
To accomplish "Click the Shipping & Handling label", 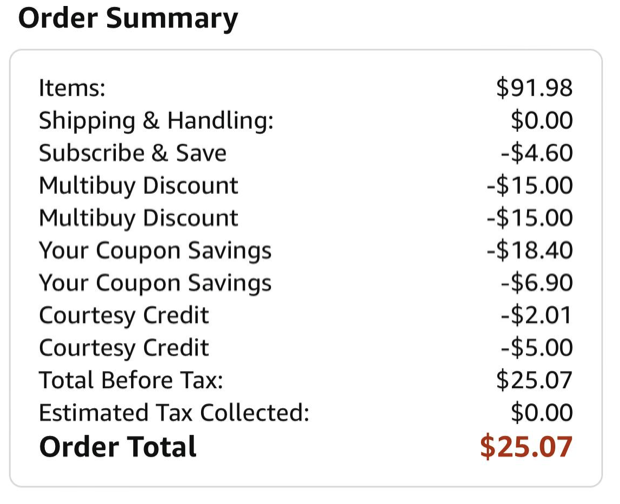I will click(155, 121).
